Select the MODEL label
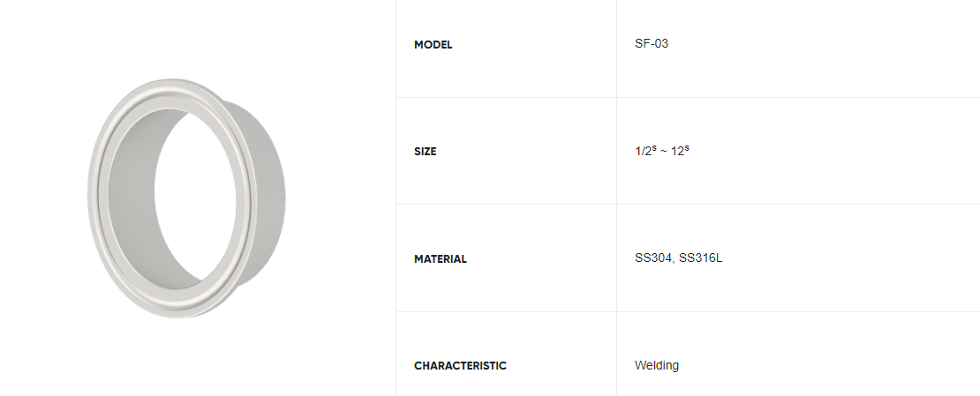 (x=433, y=44)
